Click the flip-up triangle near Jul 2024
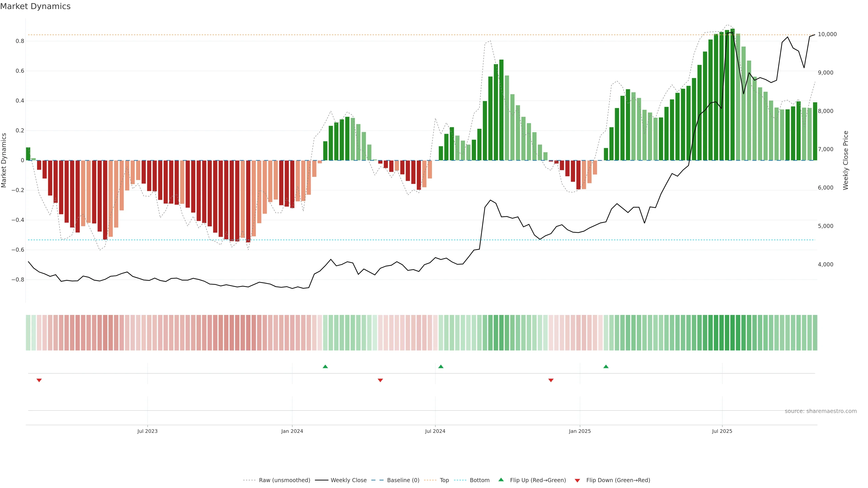The height and width of the screenshot is (488, 868). coord(441,366)
